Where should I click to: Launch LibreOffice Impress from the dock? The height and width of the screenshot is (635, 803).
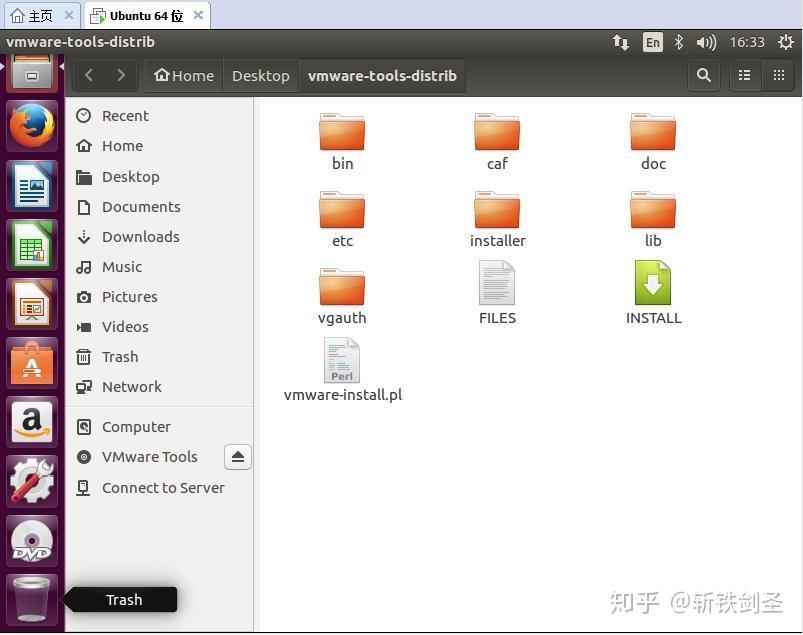pyautogui.click(x=32, y=304)
